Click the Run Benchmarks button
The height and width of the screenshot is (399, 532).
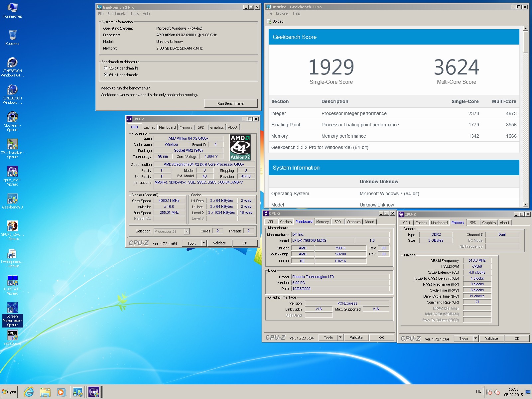[x=231, y=103]
